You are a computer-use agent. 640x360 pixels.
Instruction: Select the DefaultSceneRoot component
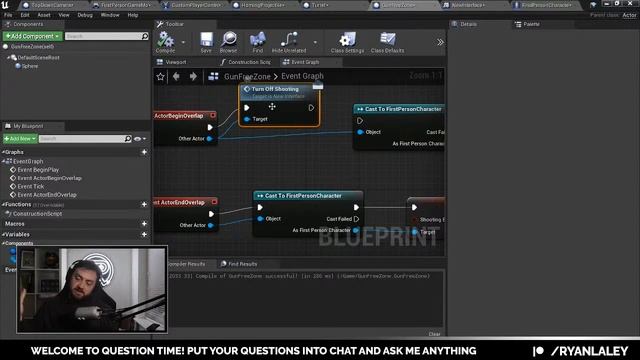tap(38, 58)
